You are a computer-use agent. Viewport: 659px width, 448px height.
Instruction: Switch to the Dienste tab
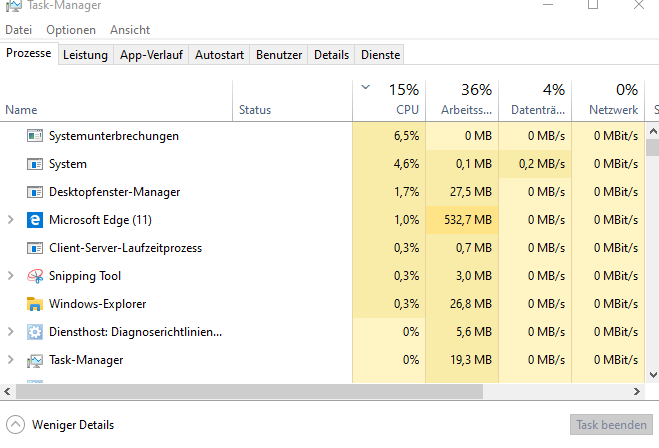coord(380,55)
